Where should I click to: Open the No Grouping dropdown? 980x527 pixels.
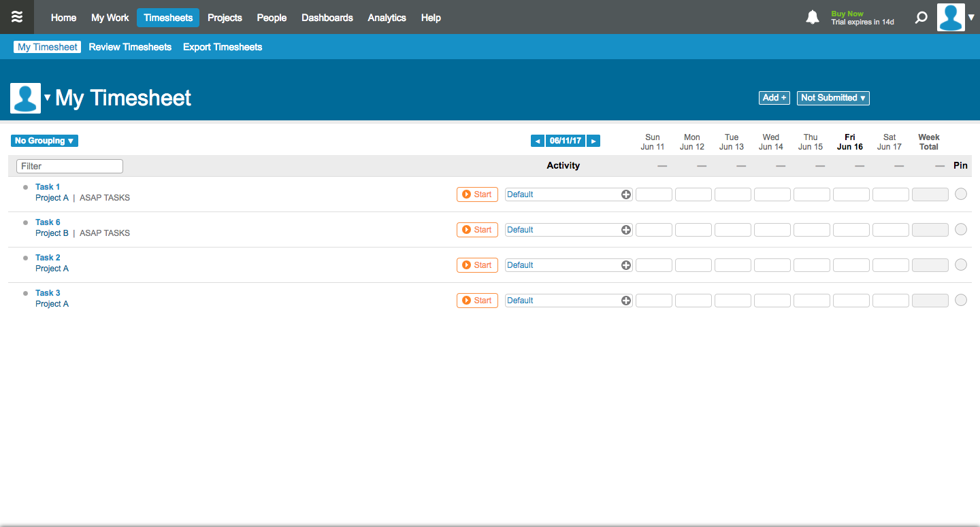[x=44, y=140]
